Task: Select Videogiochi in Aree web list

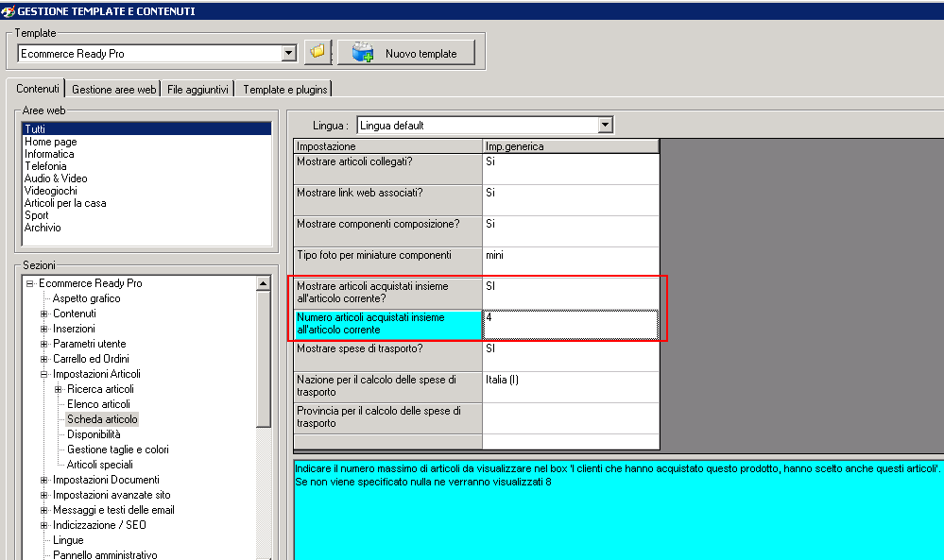Action: (51, 191)
